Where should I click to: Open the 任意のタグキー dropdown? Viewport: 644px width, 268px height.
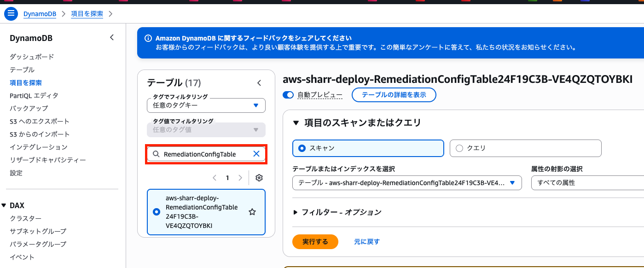[x=206, y=105]
